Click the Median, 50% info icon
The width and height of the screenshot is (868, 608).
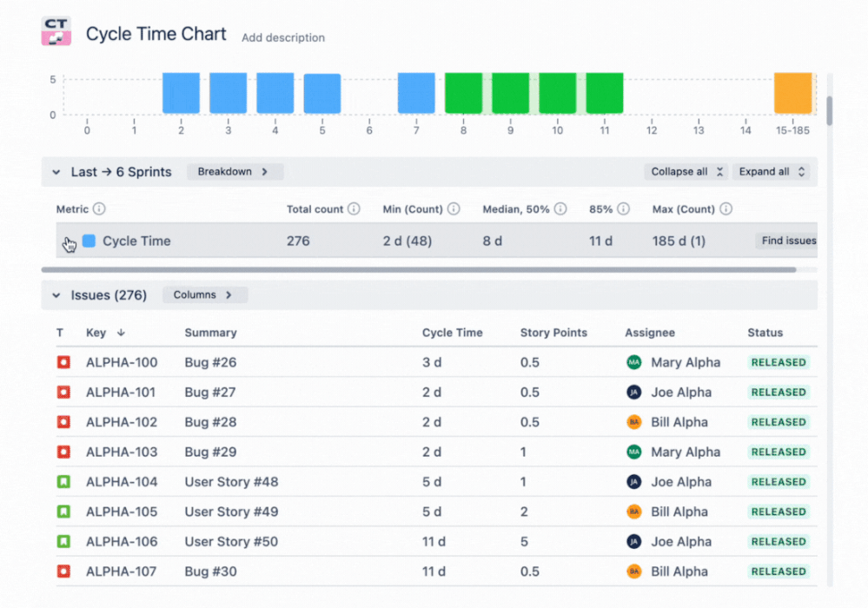tap(560, 209)
